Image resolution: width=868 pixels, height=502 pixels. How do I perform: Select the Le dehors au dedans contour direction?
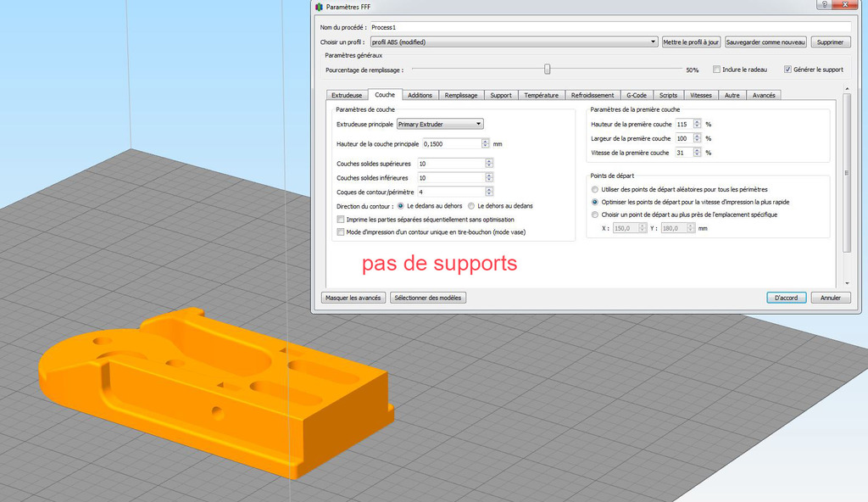(473, 205)
